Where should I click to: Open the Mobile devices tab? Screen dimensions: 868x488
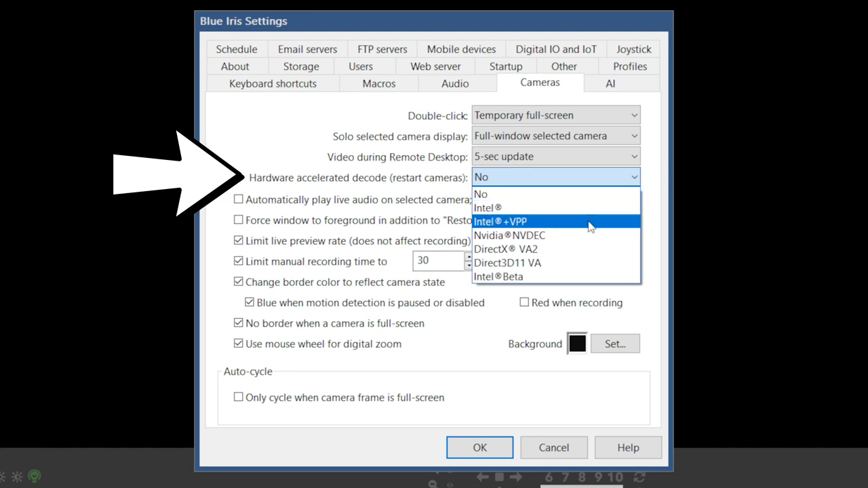[x=461, y=49]
